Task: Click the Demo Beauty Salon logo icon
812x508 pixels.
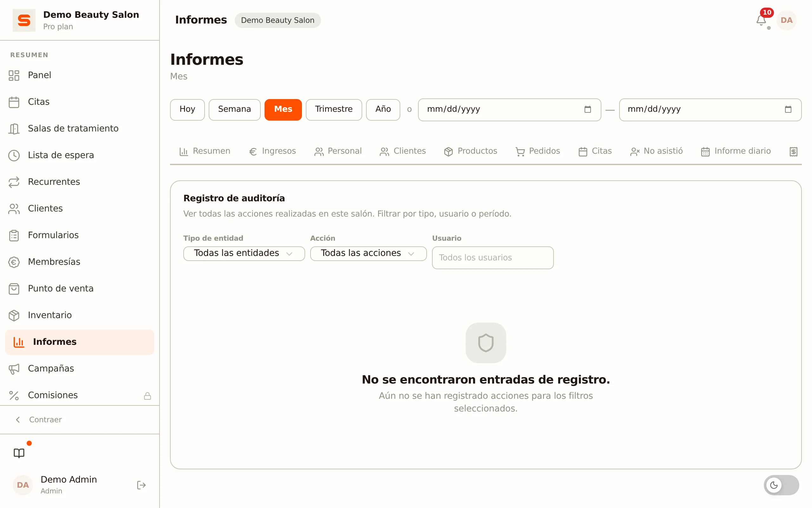Action: pyautogui.click(x=24, y=20)
